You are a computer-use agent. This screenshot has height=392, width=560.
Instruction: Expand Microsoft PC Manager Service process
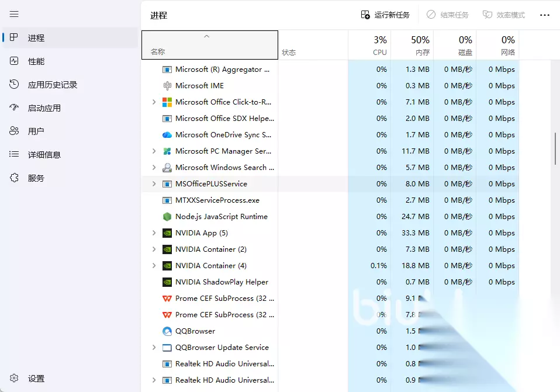point(154,151)
